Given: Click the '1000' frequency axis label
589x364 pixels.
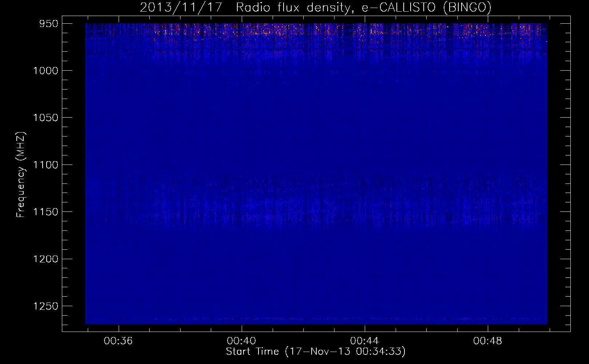Looking at the screenshot, I should [x=46, y=71].
